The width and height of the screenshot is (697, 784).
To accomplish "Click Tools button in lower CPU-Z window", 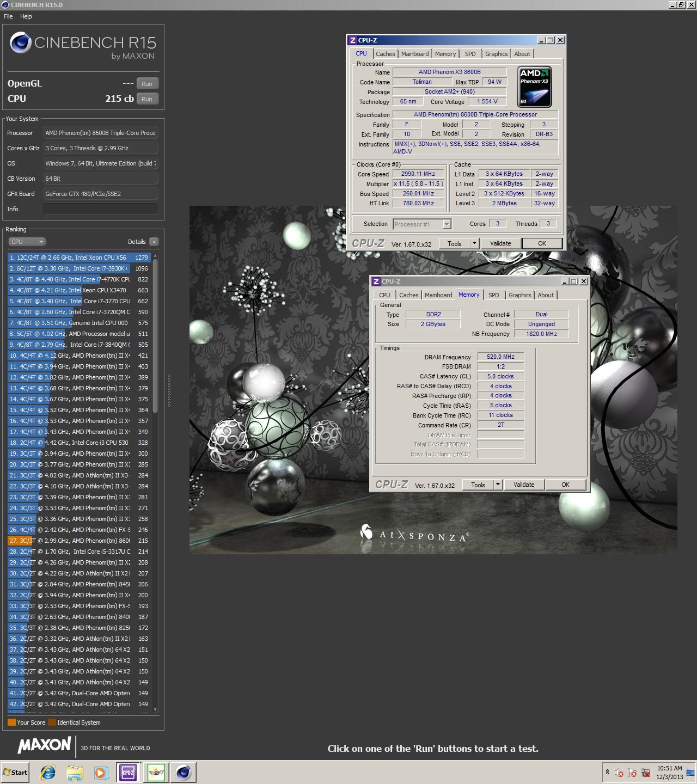I will [x=478, y=485].
